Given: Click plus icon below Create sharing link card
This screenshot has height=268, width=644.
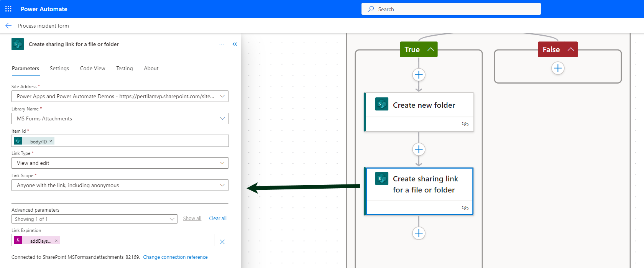Looking at the screenshot, I should [x=419, y=233].
